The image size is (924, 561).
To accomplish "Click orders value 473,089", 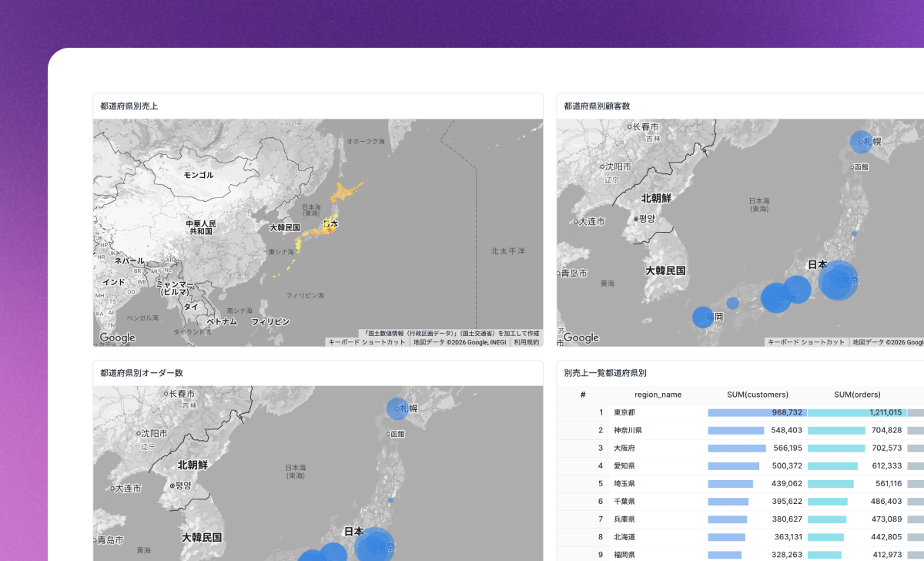I will pyautogui.click(x=886, y=519).
